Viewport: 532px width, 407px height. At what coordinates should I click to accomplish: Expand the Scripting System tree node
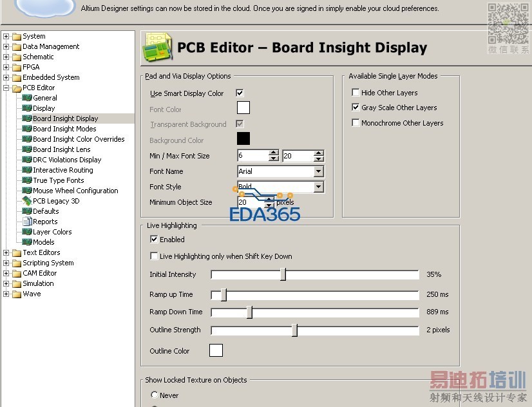pos(6,263)
